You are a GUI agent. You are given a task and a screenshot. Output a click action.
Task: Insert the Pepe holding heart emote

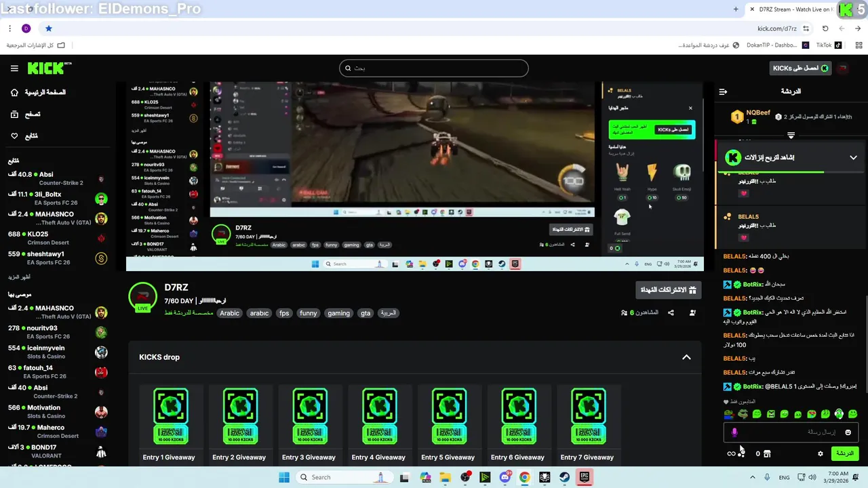click(x=729, y=413)
